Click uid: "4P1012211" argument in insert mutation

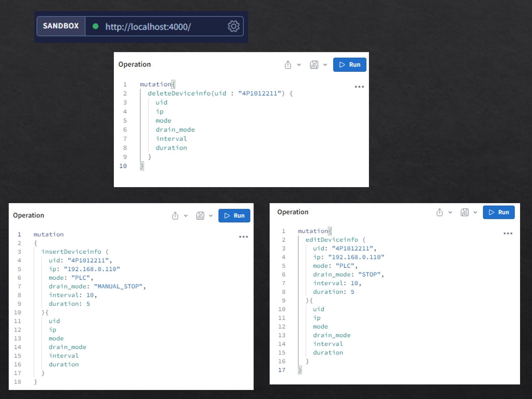coord(78,260)
